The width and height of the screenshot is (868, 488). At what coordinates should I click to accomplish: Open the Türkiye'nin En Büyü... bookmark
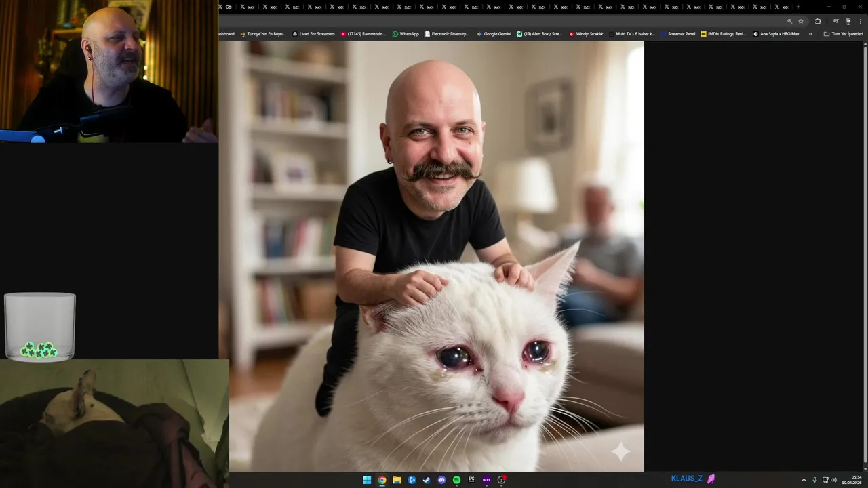[x=263, y=33]
